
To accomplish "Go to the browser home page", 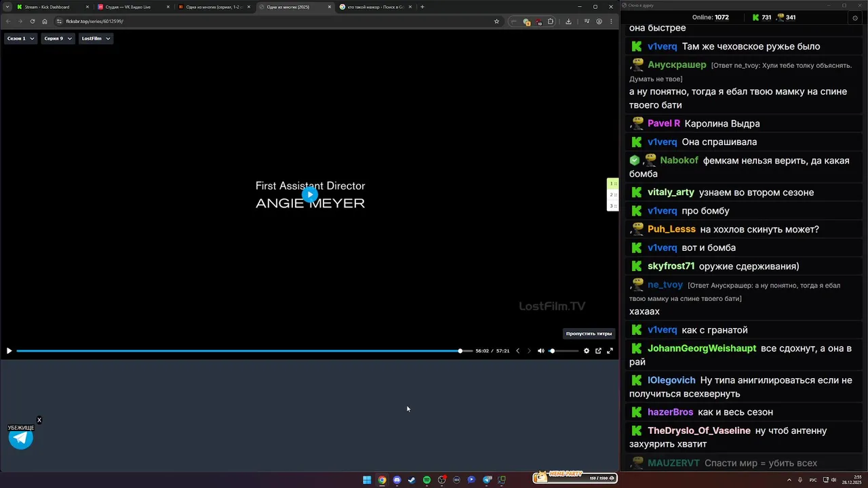I will [x=45, y=21].
